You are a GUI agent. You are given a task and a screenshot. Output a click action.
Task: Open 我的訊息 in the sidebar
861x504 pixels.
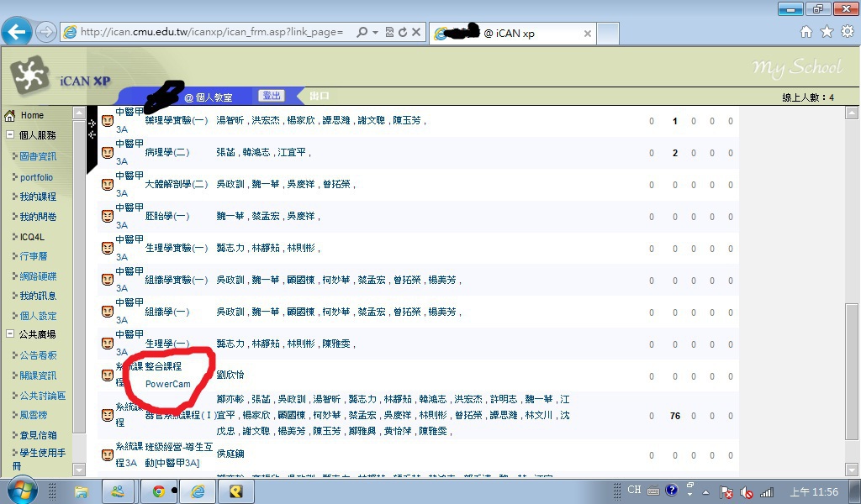pyautogui.click(x=38, y=296)
